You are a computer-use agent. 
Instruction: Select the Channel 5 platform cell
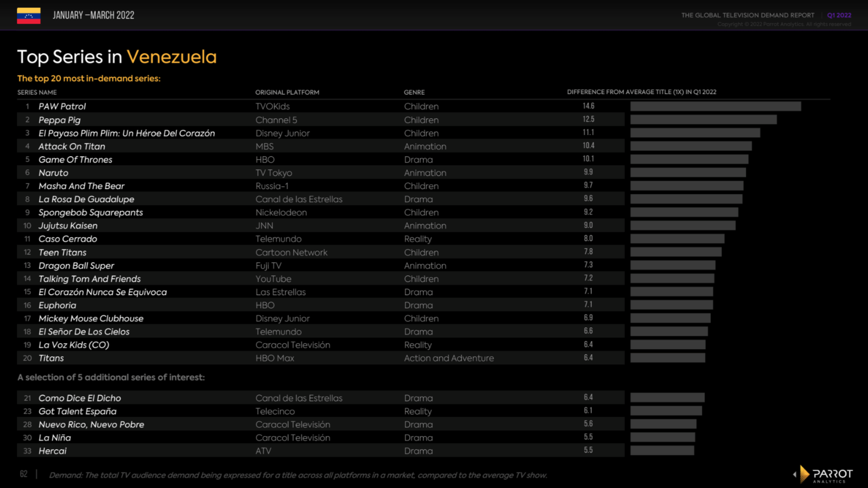[276, 120]
